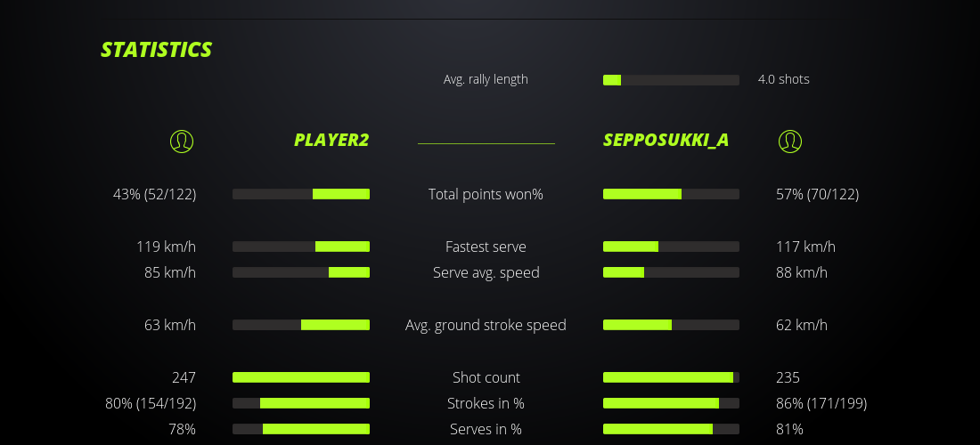Click SEPPOSUKKI_A's profile avatar icon
The image size is (980, 445).
(x=789, y=141)
